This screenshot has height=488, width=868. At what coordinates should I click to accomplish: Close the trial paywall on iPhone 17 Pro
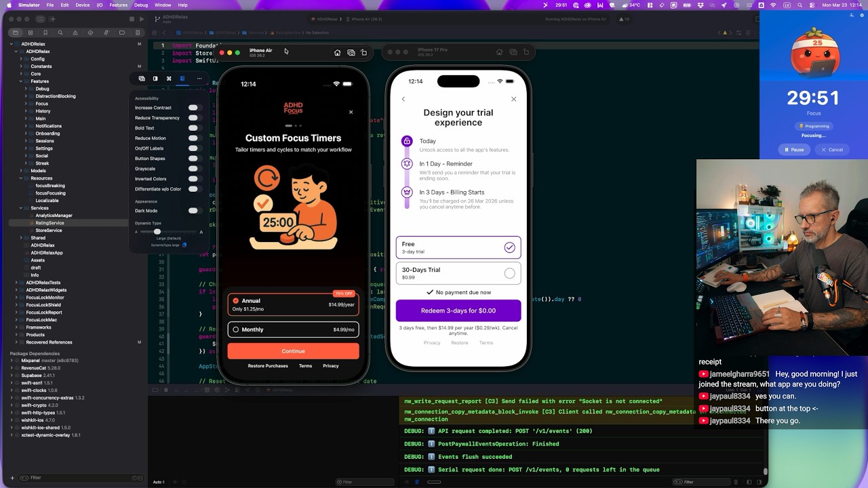[x=513, y=99]
